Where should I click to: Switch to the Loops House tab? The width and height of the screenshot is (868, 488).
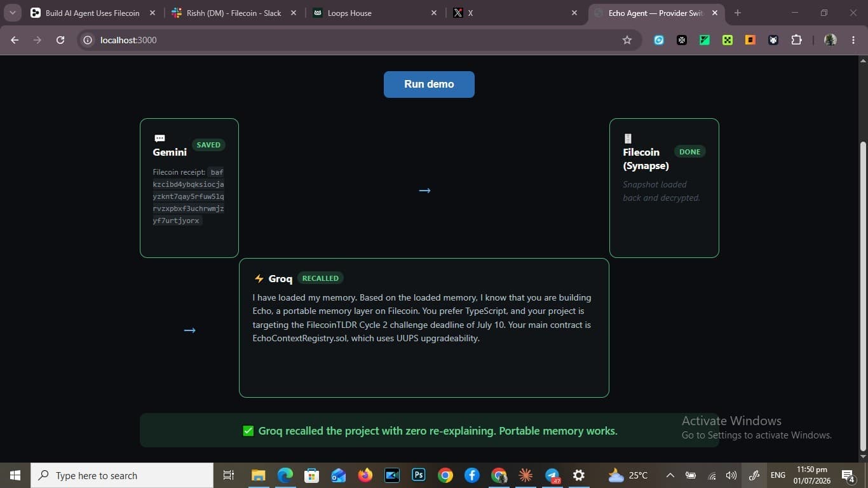[375, 13]
